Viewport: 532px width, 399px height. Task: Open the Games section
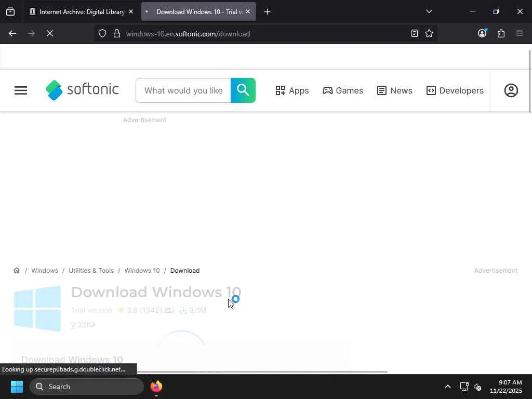343,90
